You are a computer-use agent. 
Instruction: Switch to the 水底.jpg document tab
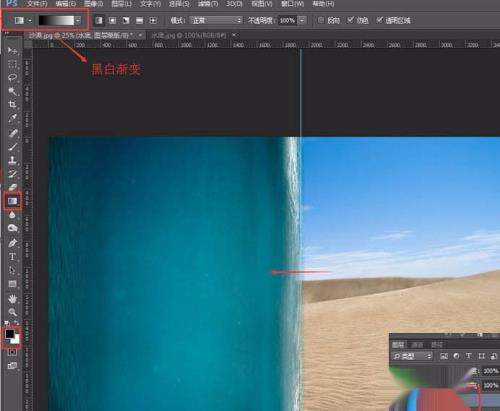(189, 35)
